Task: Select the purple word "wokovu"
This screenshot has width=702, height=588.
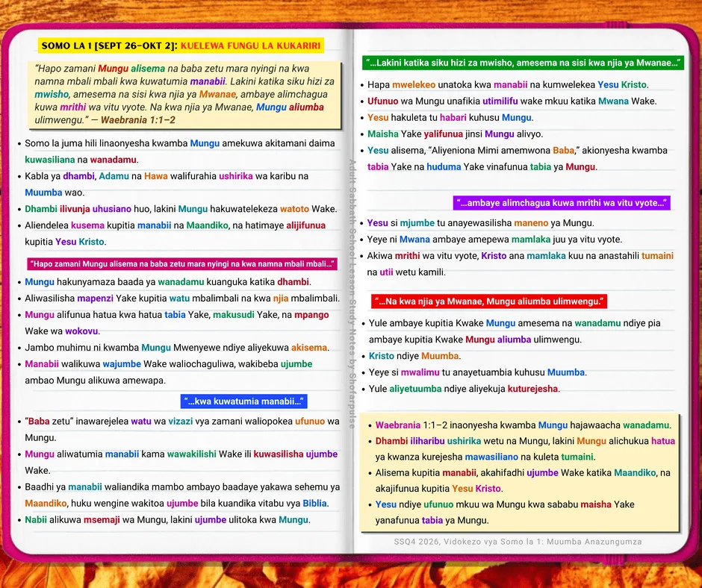Action: pos(81,331)
